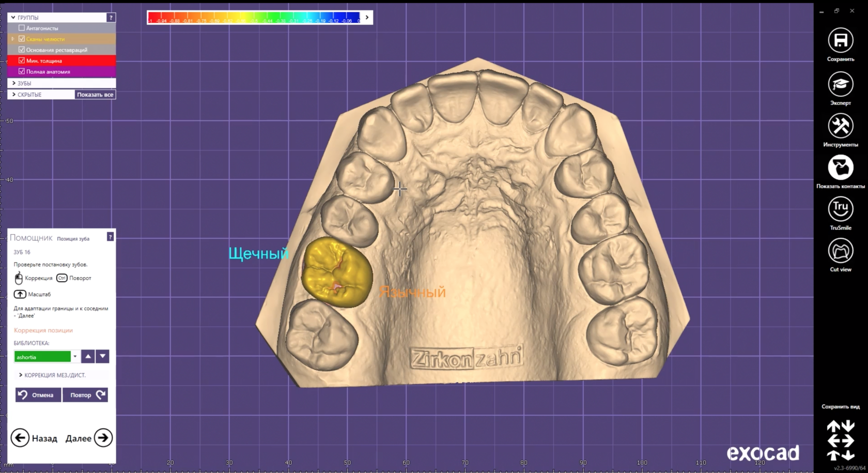The image size is (868, 473).
Task: Click the Показать все button
Action: click(95, 95)
